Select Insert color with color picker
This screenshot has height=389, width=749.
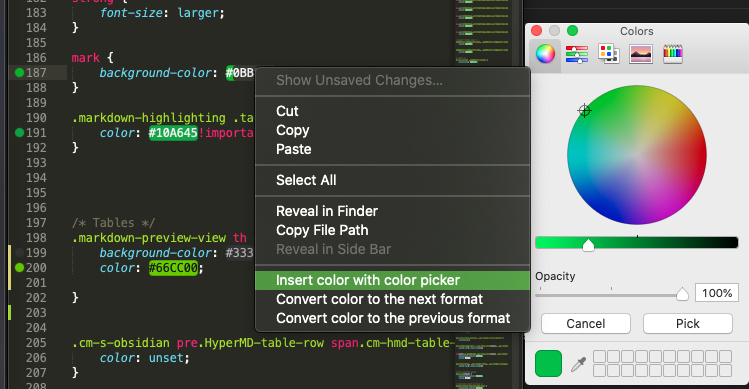[x=393, y=280]
